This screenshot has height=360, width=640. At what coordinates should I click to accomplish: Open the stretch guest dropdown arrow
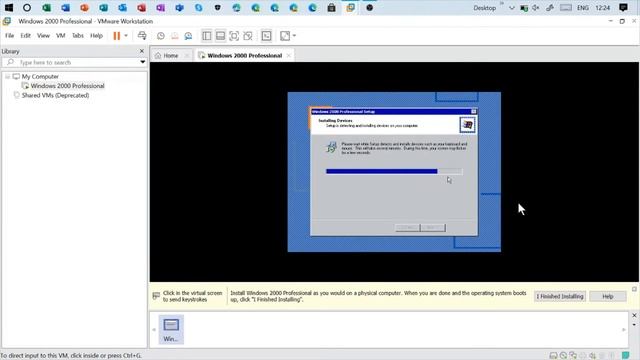(x=294, y=36)
